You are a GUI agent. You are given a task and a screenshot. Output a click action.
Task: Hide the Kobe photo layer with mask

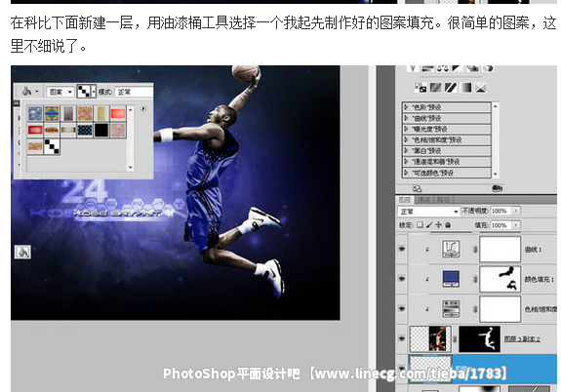(402, 338)
